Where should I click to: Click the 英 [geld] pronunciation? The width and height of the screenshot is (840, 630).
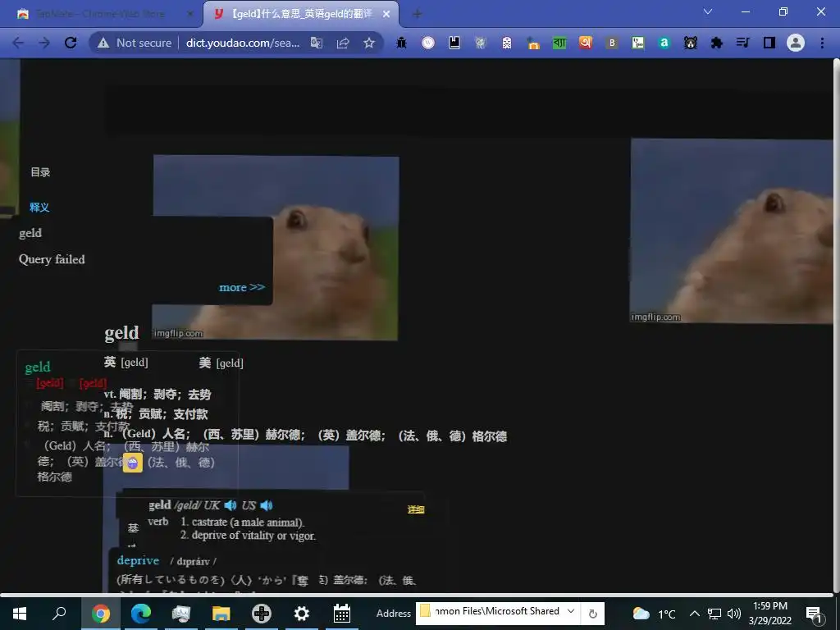pyautogui.click(x=126, y=363)
